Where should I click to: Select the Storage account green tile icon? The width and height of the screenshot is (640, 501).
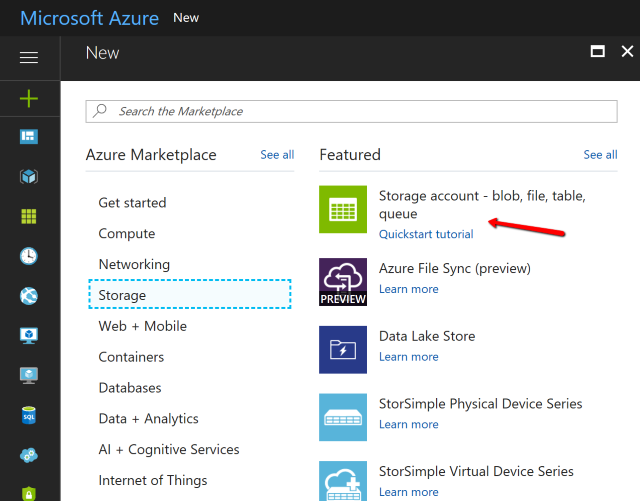343,209
